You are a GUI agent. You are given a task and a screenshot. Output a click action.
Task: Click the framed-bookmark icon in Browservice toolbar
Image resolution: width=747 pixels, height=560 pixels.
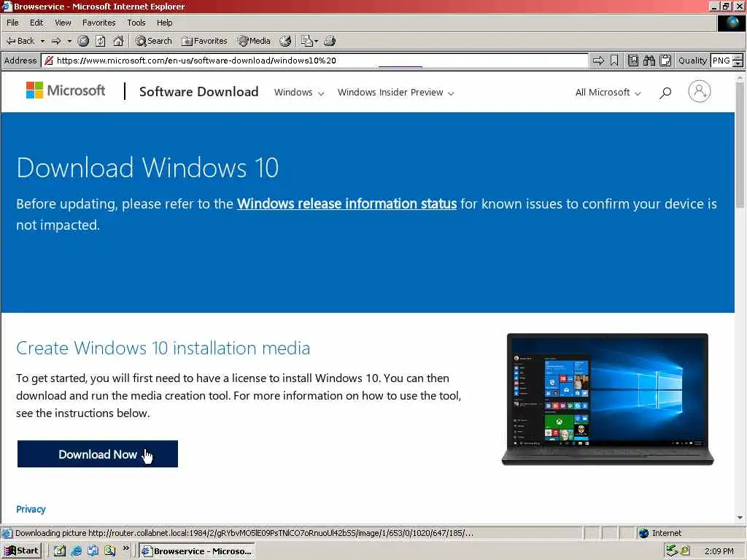coord(632,61)
